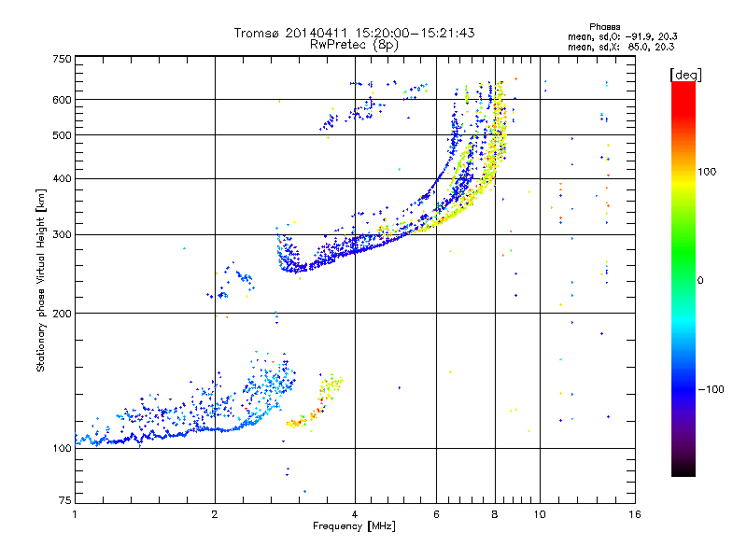Click the colorbar label 100 degrees
Image resolution: width=747 pixels, height=560 pixels.
tap(707, 172)
